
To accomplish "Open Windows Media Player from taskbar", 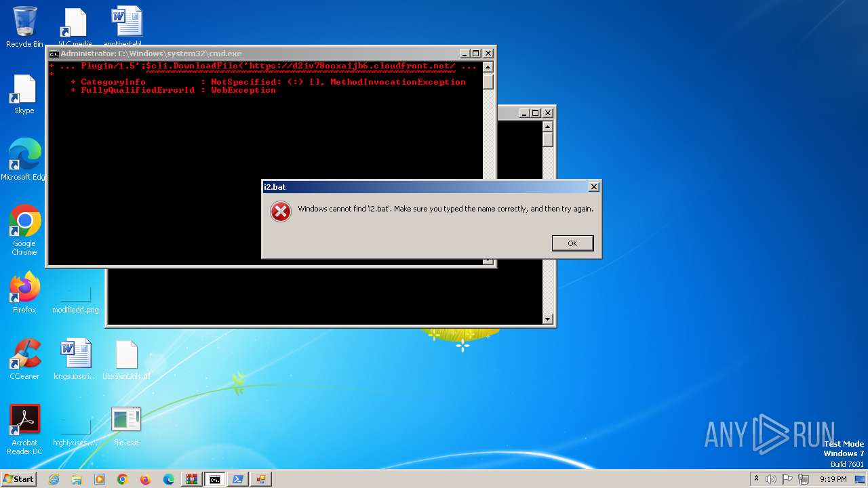I will [100, 479].
